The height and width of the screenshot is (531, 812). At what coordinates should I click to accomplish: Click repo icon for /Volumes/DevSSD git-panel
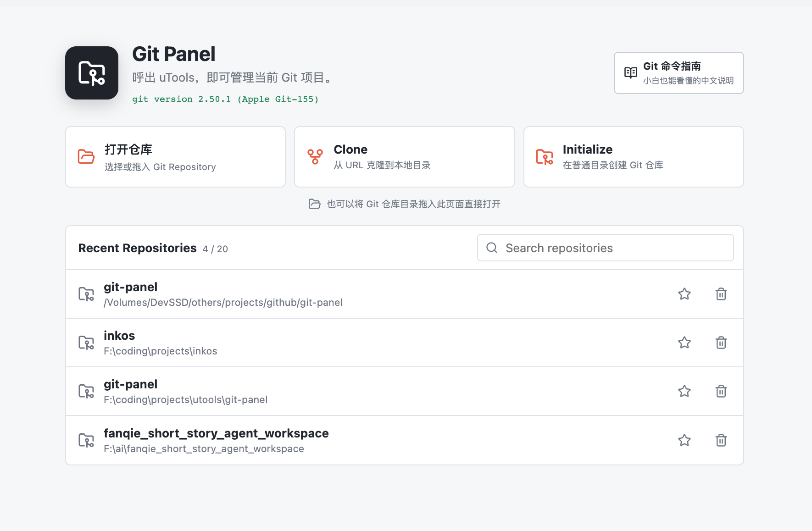86,294
